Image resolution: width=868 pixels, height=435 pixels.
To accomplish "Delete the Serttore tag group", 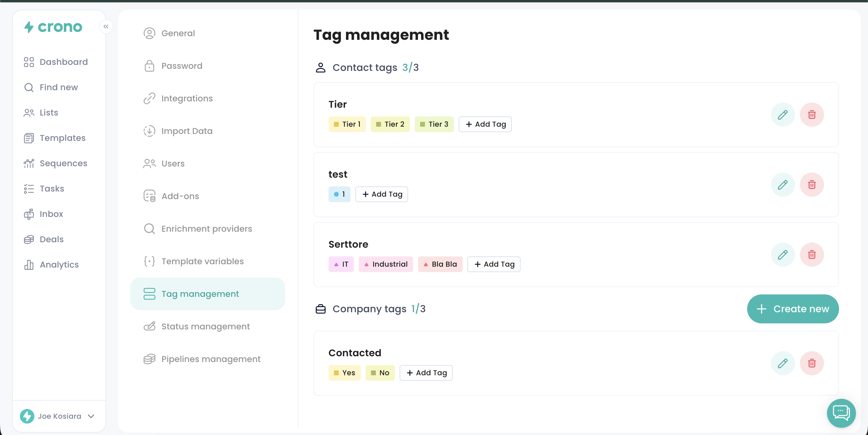I will click(x=811, y=255).
